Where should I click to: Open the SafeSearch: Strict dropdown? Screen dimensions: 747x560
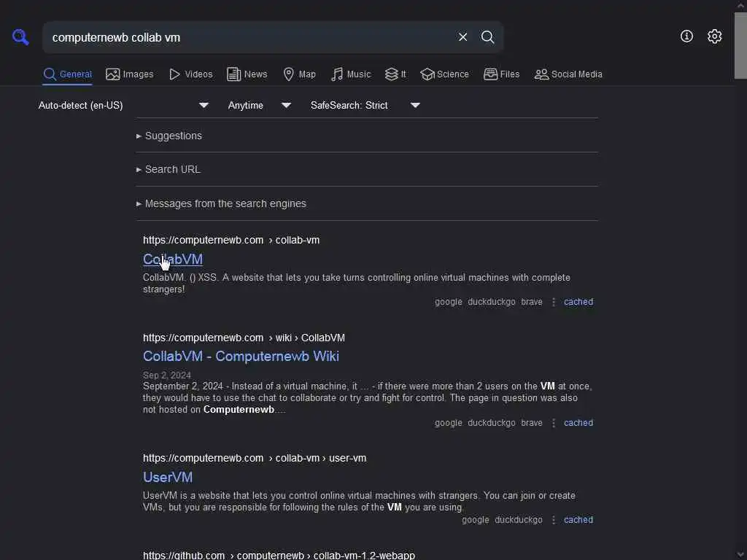click(365, 105)
